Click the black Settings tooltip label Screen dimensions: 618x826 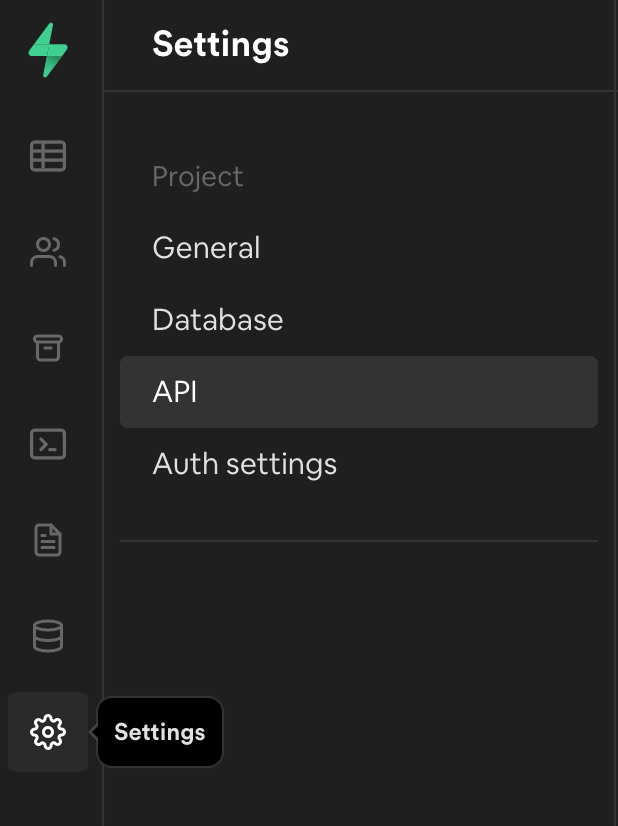click(160, 732)
